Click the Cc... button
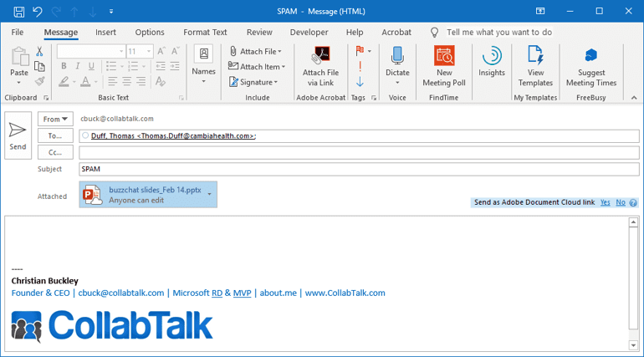644x357 pixels. coord(55,152)
